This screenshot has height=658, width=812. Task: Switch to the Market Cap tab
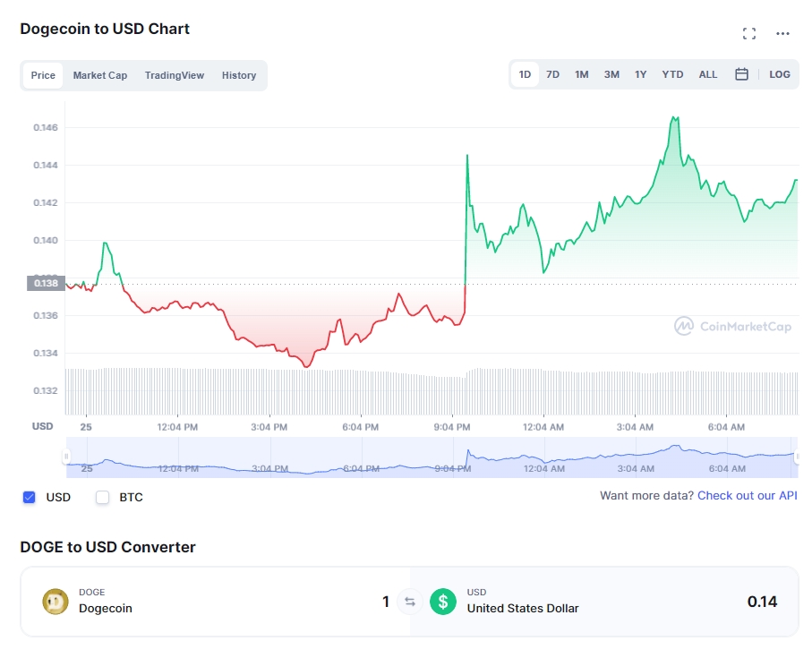pyautogui.click(x=100, y=75)
